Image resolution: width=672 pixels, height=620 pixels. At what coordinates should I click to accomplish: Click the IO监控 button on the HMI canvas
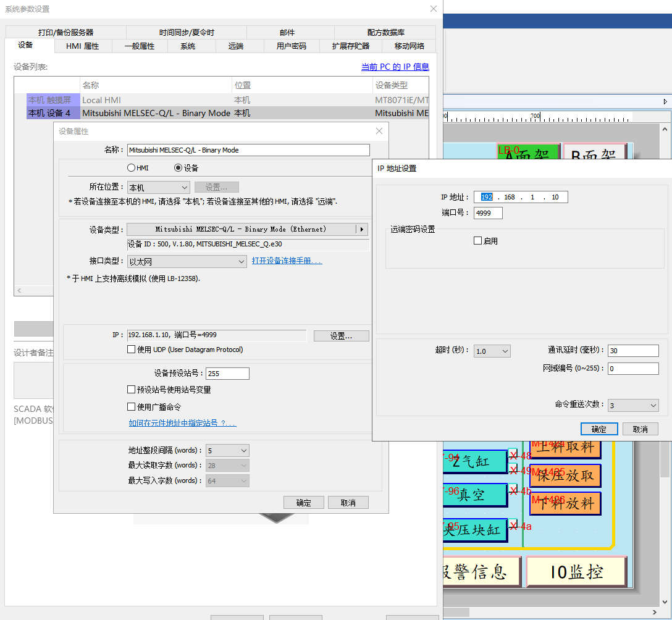pos(576,572)
